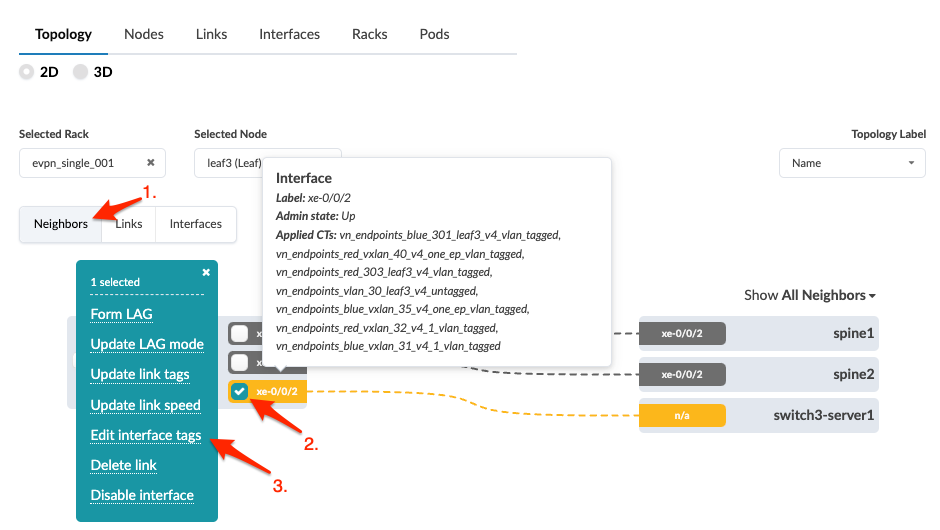Go to the Pods tab
This screenshot has width=940, height=530.
point(434,34)
